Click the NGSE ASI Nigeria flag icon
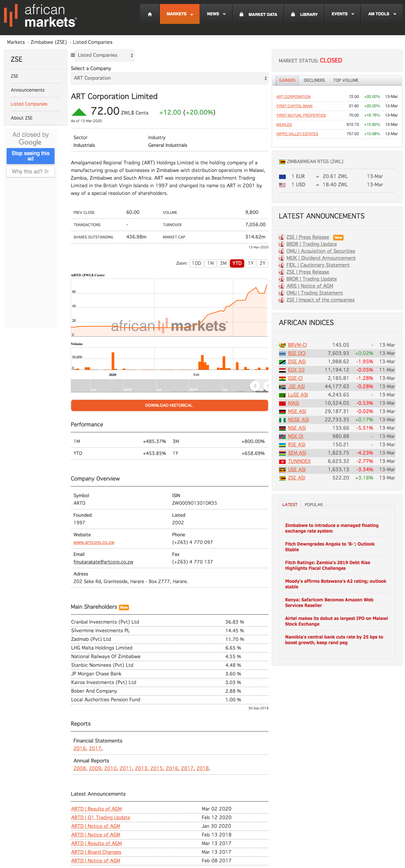Viewport: 405px width, 868px height. [x=282, y=420]
